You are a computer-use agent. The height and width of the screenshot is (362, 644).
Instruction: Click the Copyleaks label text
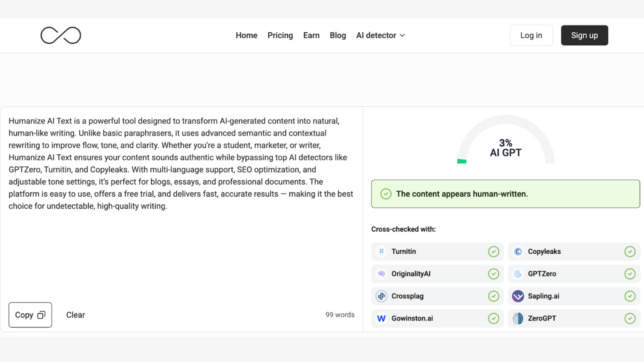[544, 251]
